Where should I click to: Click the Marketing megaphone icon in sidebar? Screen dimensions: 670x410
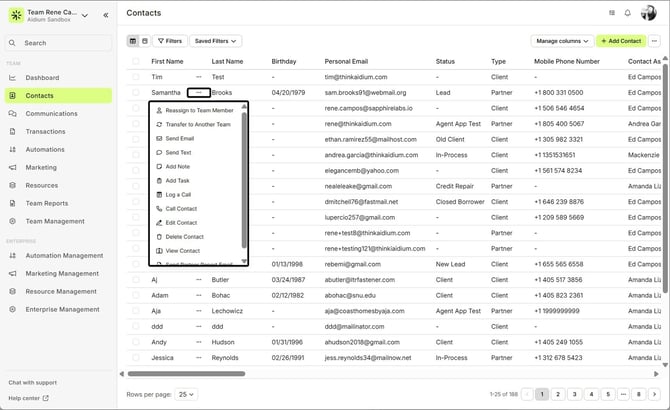coord(12,167)
